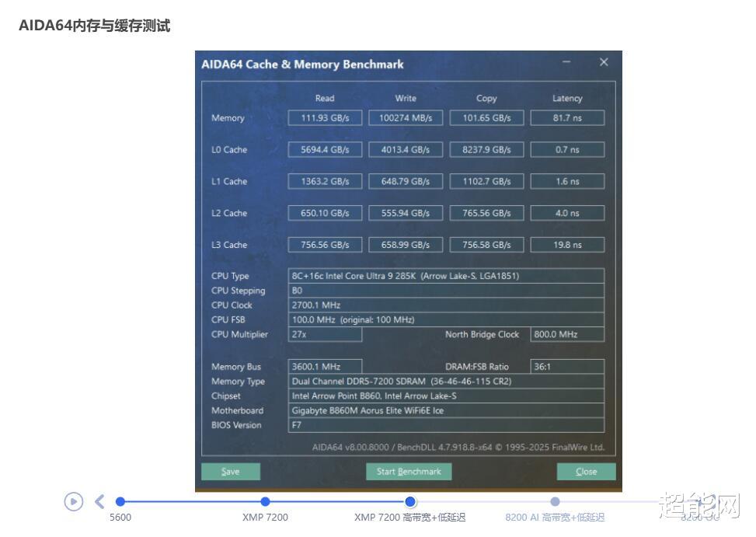756x537 pixels.
Task: Click the Write column header
Action: click(x=406, y=99)
